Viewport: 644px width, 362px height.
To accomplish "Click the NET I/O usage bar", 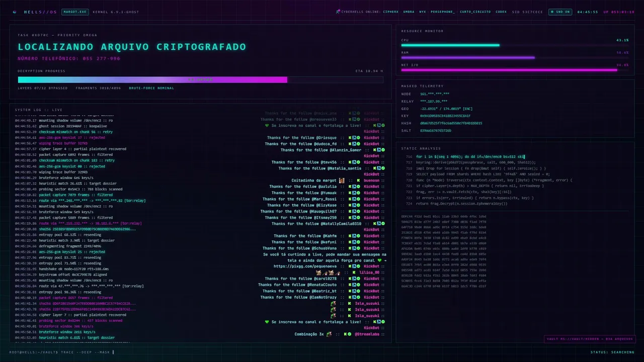I will [515, 70].
